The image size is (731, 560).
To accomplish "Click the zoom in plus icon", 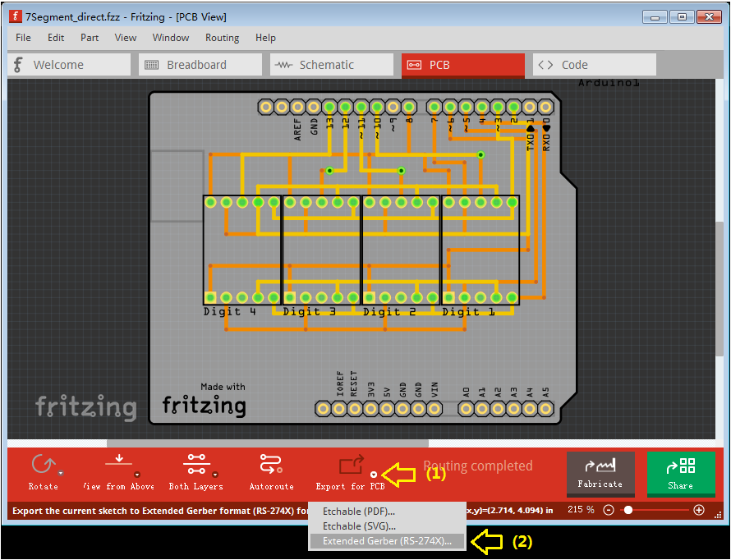I will tap(698, 510).
